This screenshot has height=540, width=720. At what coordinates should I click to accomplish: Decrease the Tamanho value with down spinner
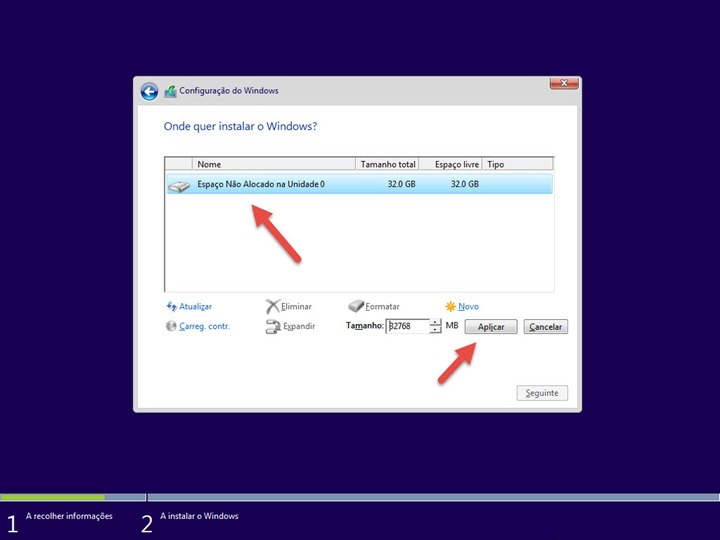coord(435,330)
